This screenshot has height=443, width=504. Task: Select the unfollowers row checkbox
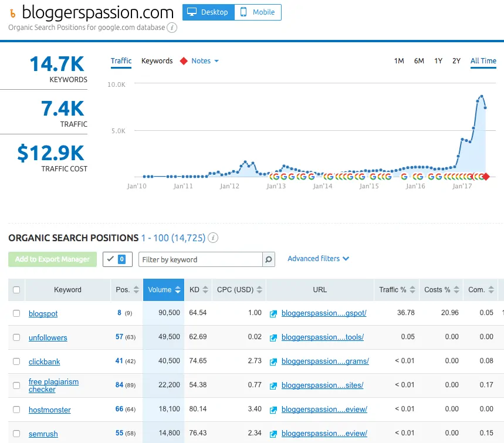16,337
